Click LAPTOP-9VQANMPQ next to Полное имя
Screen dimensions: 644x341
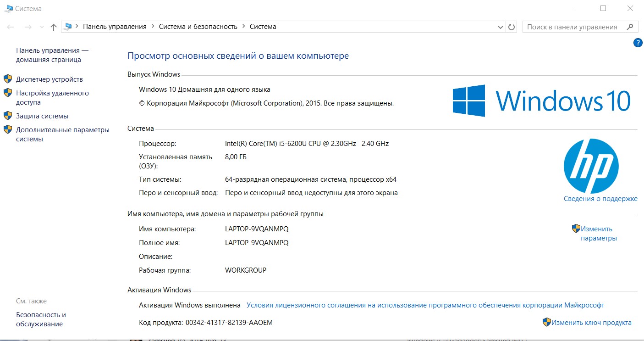click(257, 242)
